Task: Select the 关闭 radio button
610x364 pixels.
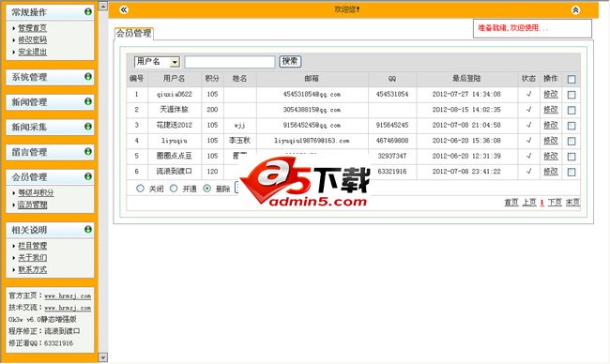Action: pos(140,189)
